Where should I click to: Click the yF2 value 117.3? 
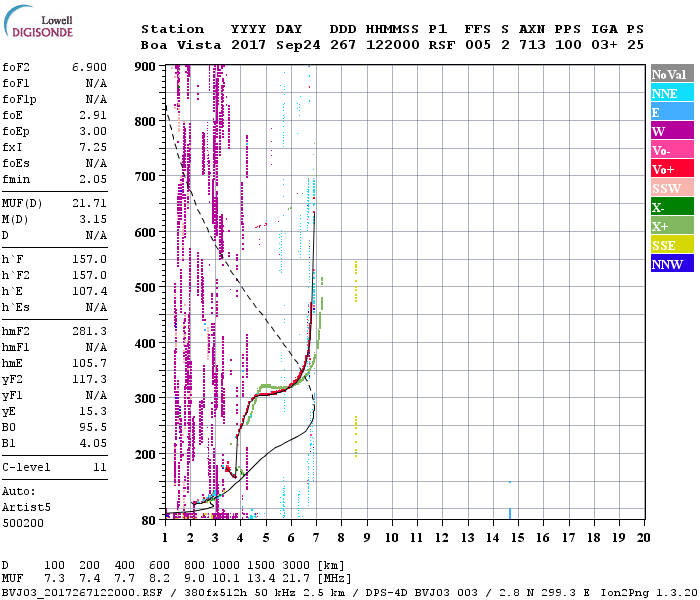pyautogui.click(x=89, y=379)
